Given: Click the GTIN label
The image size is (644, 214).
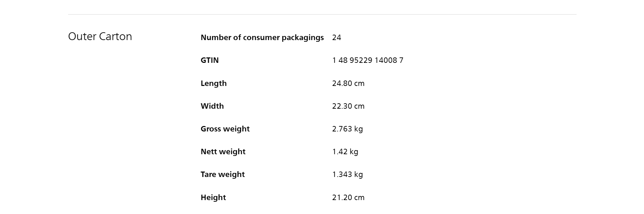Looking at the screenshot, I should (209, 60).
